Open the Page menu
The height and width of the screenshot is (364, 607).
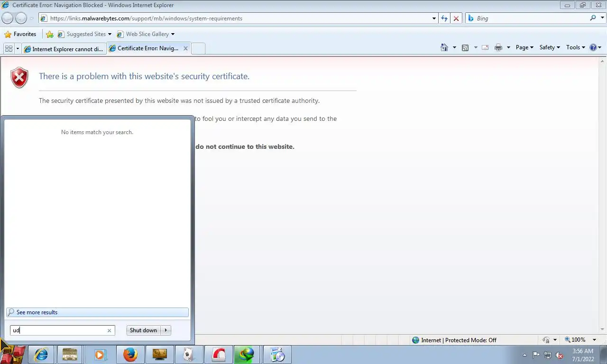(524, 47)
